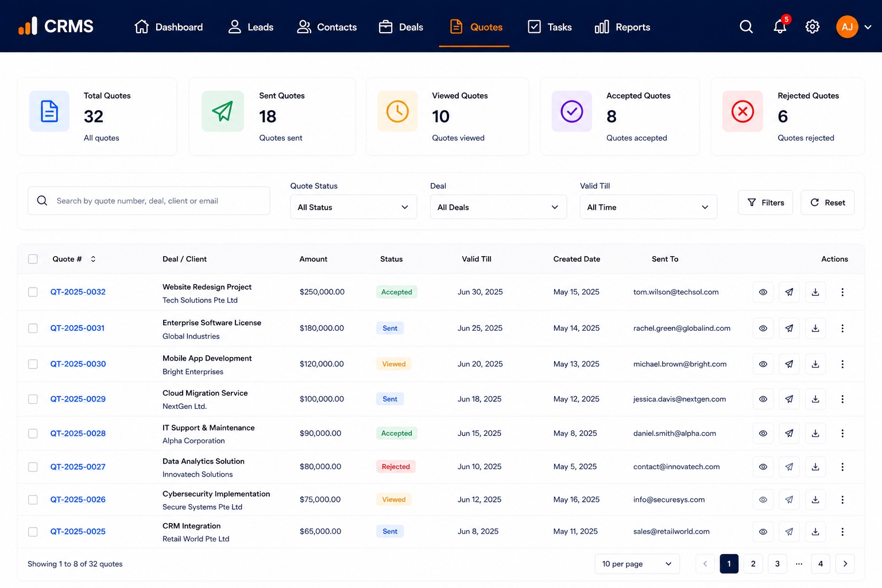Viewport: 882px width, 588px height.
Task: Check the box for QT-2025-0030
Action: (x=33, y=364)
